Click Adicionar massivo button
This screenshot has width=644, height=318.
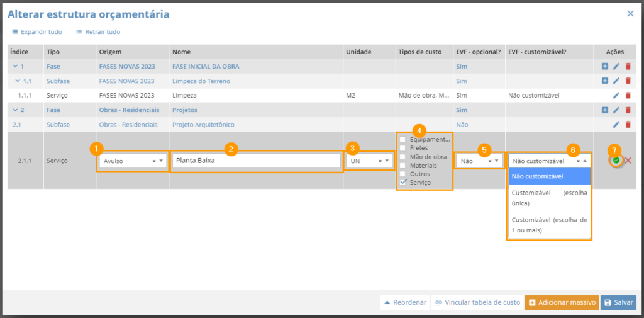coord(562,302)
